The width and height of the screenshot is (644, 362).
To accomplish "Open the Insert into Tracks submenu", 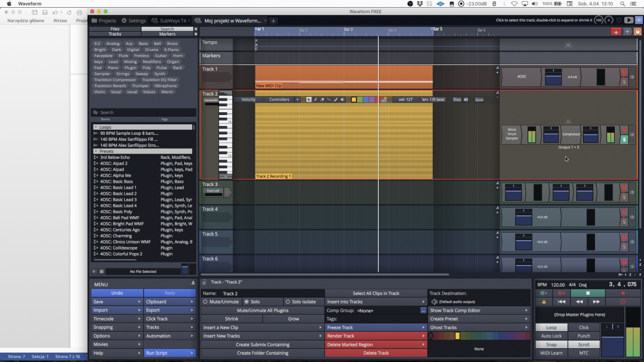I will 376,301.
